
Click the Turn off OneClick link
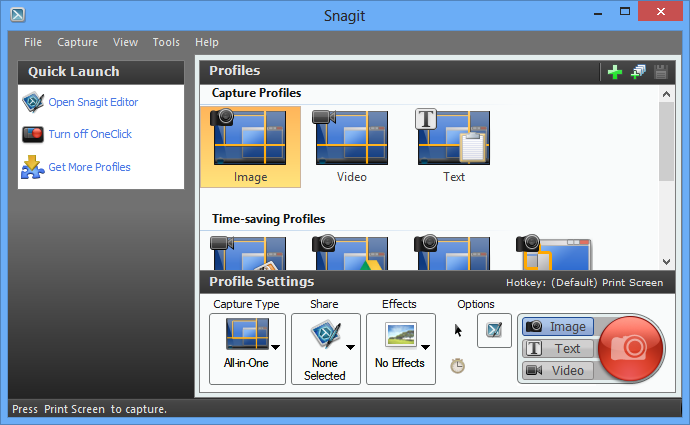point(90,134)
